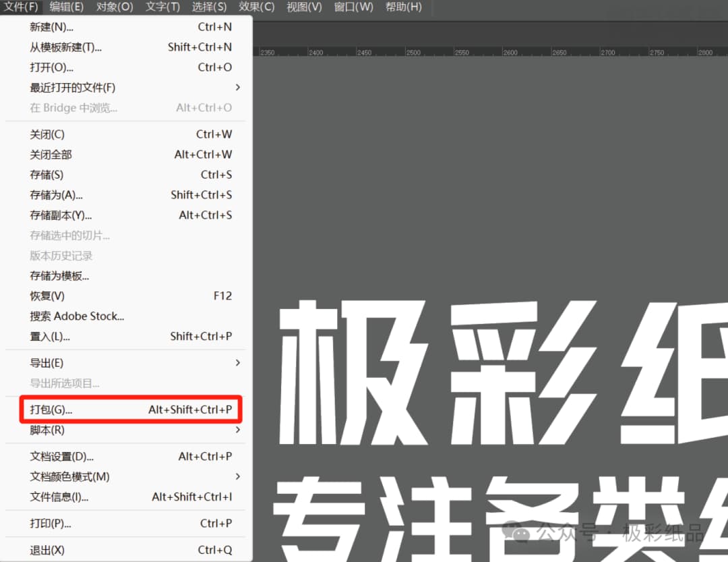Open the 文字(T) menu
The width and height of the screenshot is (728, 562).
162,7
